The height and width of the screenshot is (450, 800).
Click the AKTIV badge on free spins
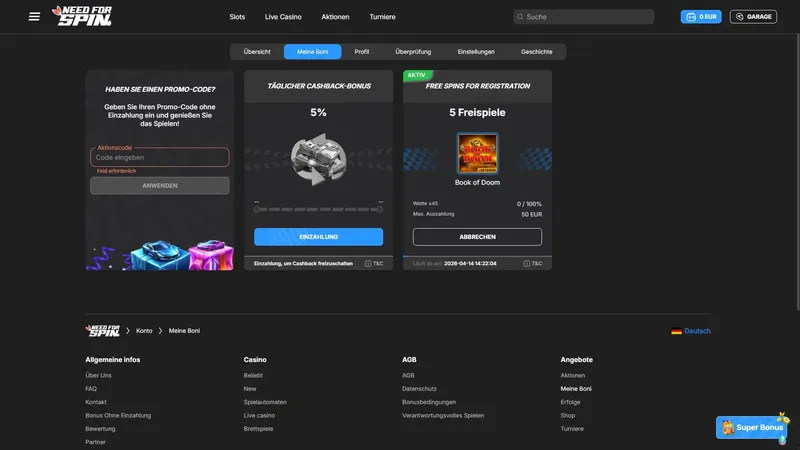coord(416,75)
